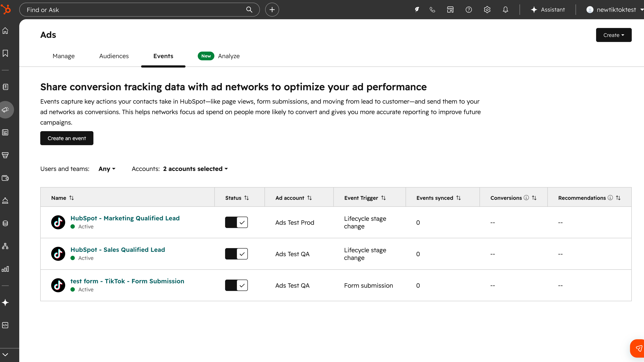Click TikTok icon for Sales Qualified Lead
The height and width of the screenshot is (362, 644).
tap(58, 254)
